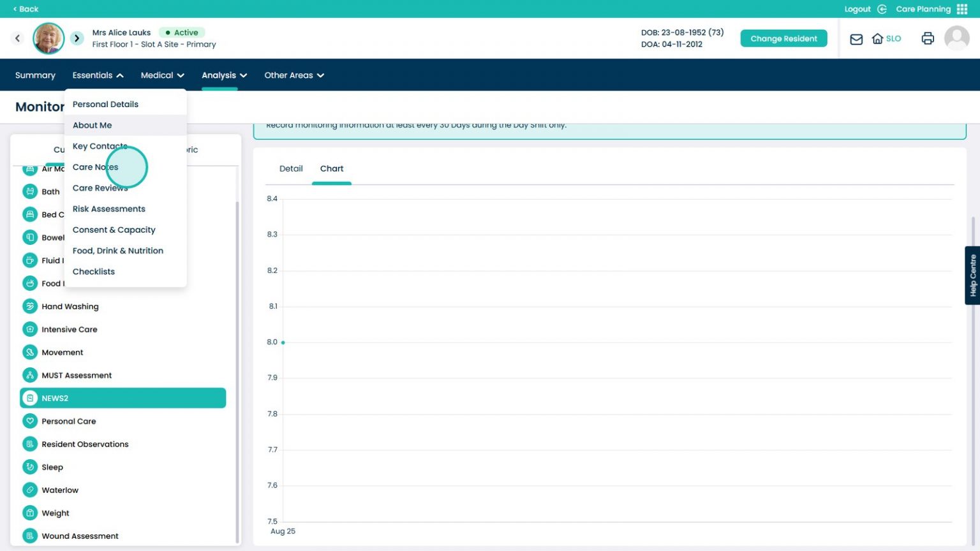Click the print icon in the header
The width and height of the screenshot is (980, 551).
click(927, 38)
